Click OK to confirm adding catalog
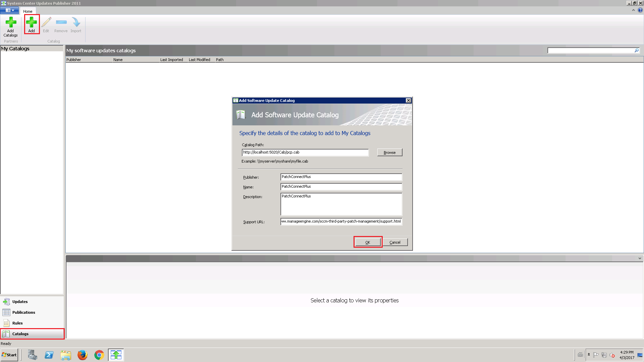The width and height of the screenshot is (644, 362). [x=368, y=242]
